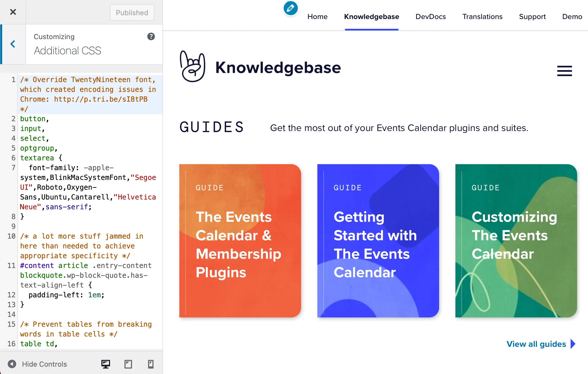This screenshot has height=374, width=588.
Task: Click the 'optgroup,' selector line
Action: pyautogui.click(x=90, y=148)
